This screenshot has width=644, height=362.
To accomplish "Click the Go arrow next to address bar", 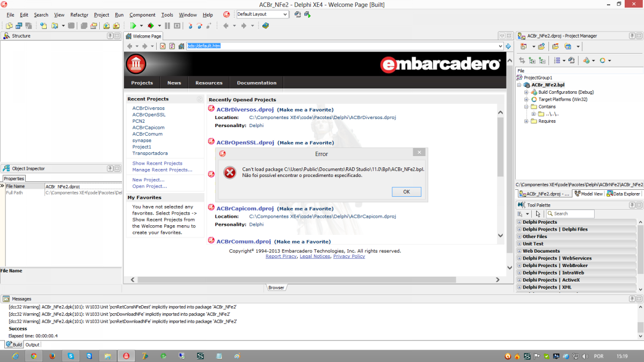I will click(508, 46).
